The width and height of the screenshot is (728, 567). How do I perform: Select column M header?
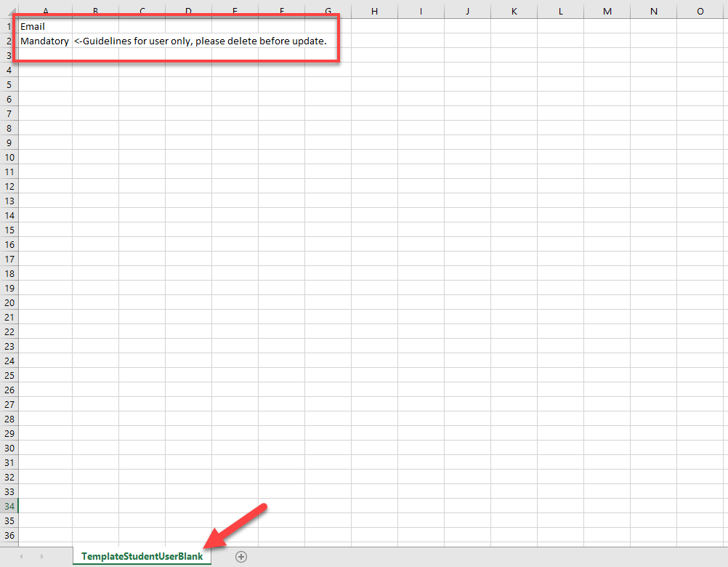coord(607,11)
